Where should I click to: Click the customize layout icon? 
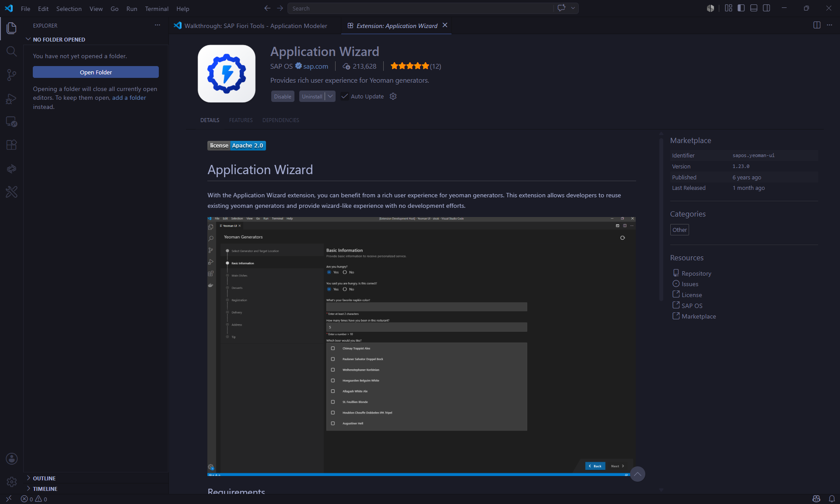[x=728, y=8]
